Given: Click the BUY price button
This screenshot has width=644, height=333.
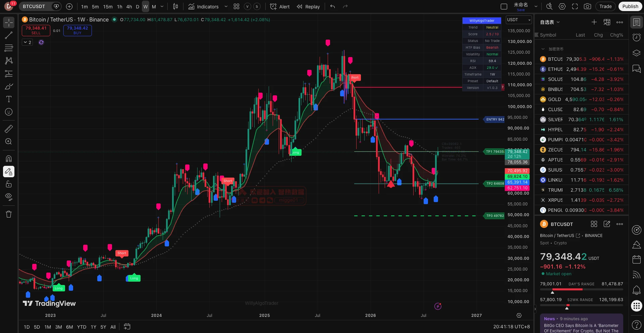Looking at the screenshot, I should [77, 30].
